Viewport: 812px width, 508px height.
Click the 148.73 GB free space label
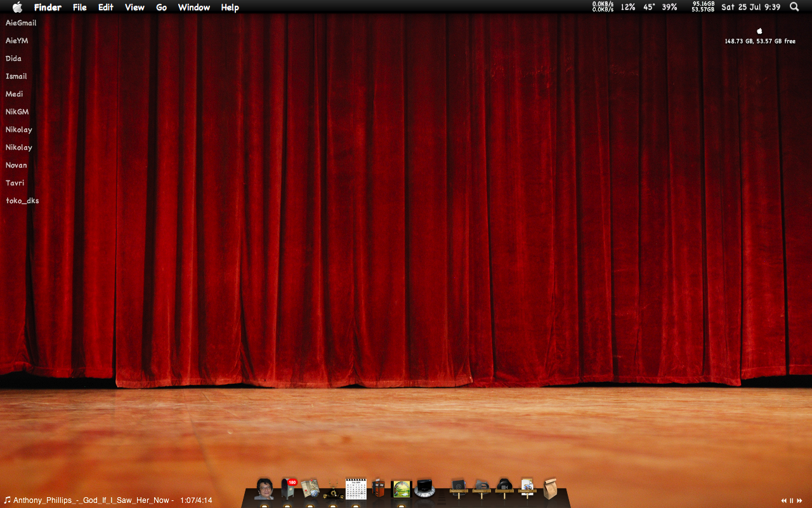760,41
